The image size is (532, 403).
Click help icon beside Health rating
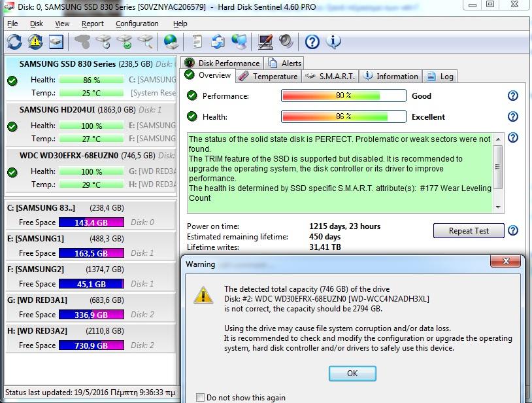pyautogui.click(x=512, y=116)
